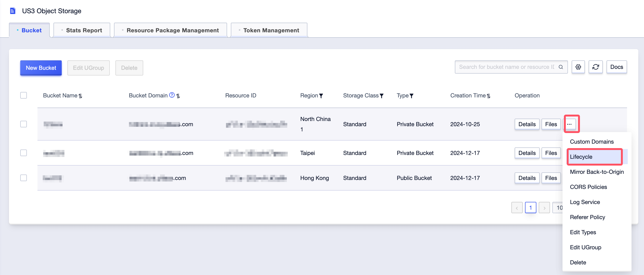Image resolution: width=644 pixels, height=275 pixels.
Task: Select the North China 1 bucket checkbox
Action: (x=24, y=124)
